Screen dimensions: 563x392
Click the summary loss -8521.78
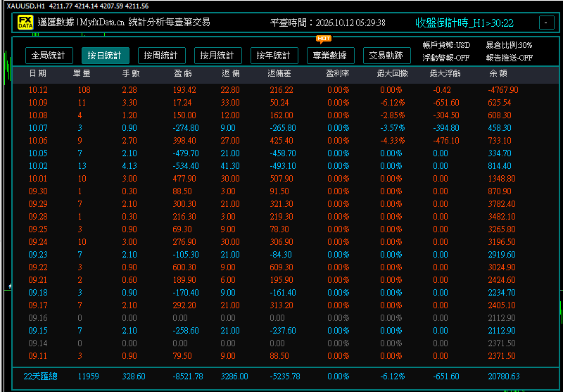click(186, 377)
